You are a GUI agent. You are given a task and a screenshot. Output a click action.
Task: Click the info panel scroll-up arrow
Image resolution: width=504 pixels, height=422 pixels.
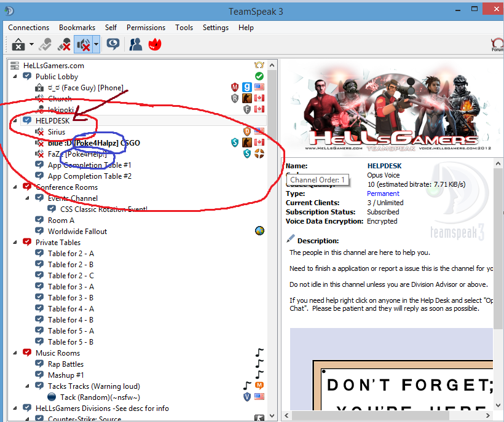point(498,163)
